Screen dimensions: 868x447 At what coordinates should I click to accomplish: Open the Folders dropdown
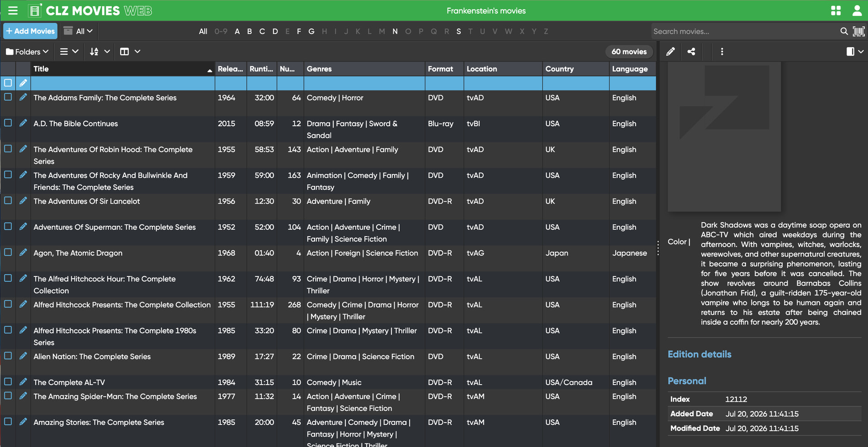tap(27, 52)
